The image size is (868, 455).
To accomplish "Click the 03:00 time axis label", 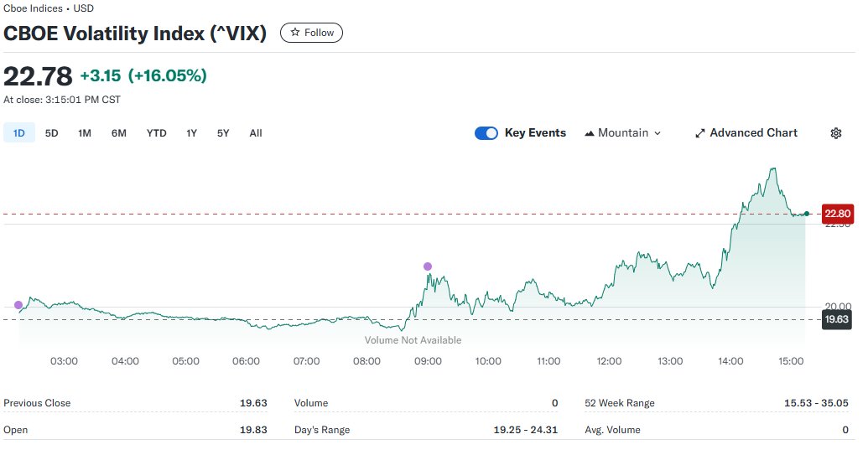I will [x=65, y=361].
